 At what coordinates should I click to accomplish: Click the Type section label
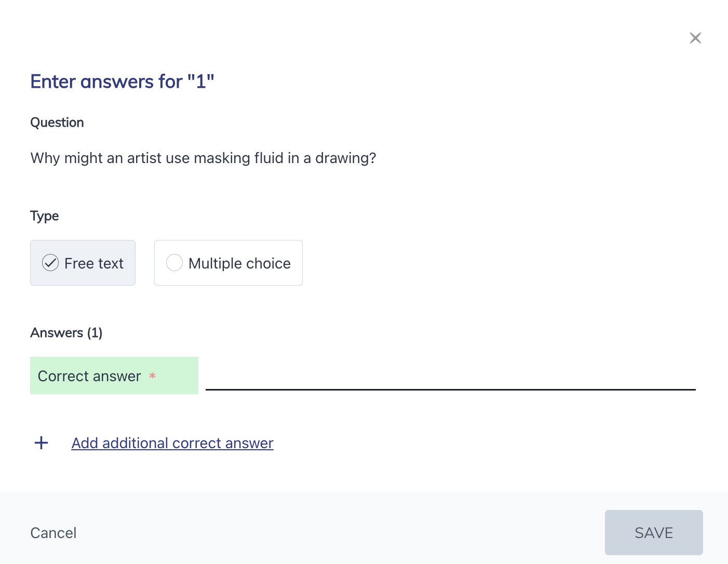click(x=45, y=216)
